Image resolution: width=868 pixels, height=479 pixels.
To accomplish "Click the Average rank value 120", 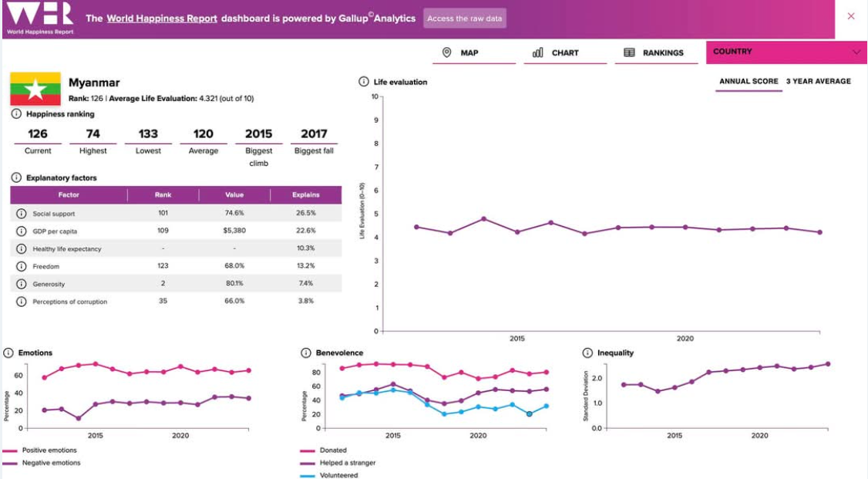I will pos(204,134).
